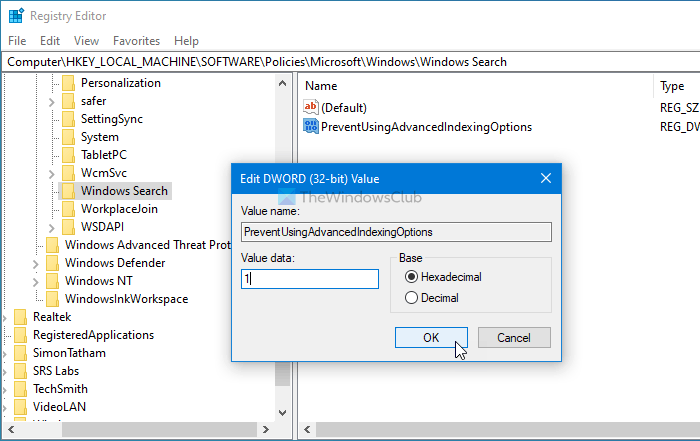Click the tree horizontal scrollbar thumb
The image size is (700, 441).
(159, 430)
